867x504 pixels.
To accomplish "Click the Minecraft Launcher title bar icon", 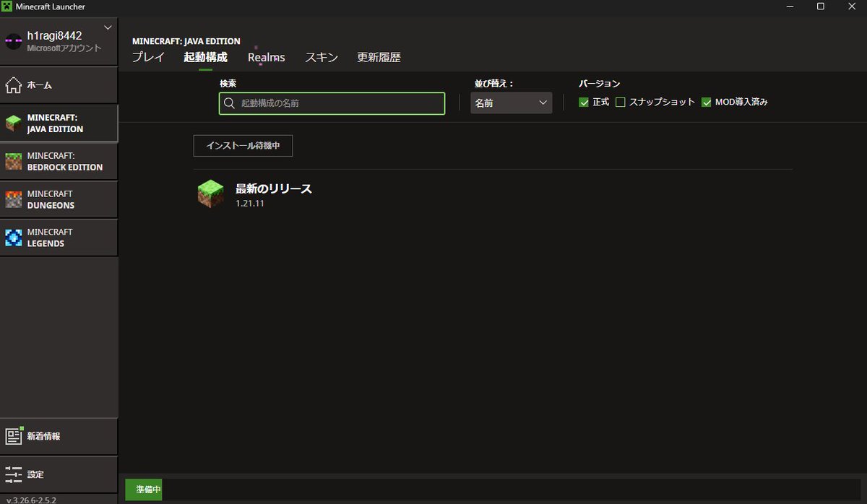I will 7,6.
